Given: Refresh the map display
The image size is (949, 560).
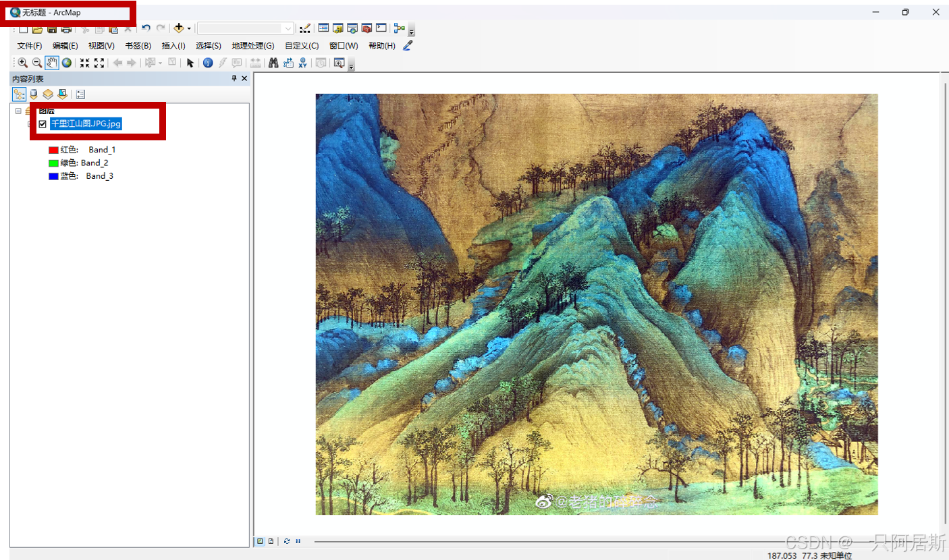Looking at the screenshot, I should [287, 541].
